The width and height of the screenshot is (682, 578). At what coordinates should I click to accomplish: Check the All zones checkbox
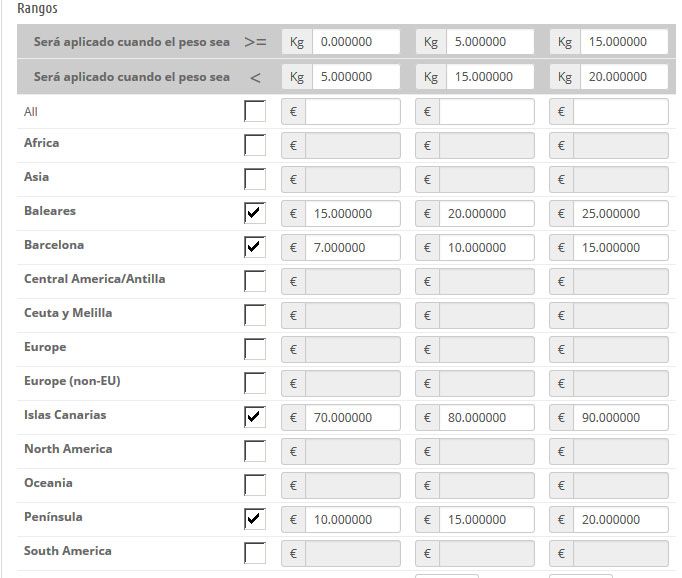(x=255, y=111)
